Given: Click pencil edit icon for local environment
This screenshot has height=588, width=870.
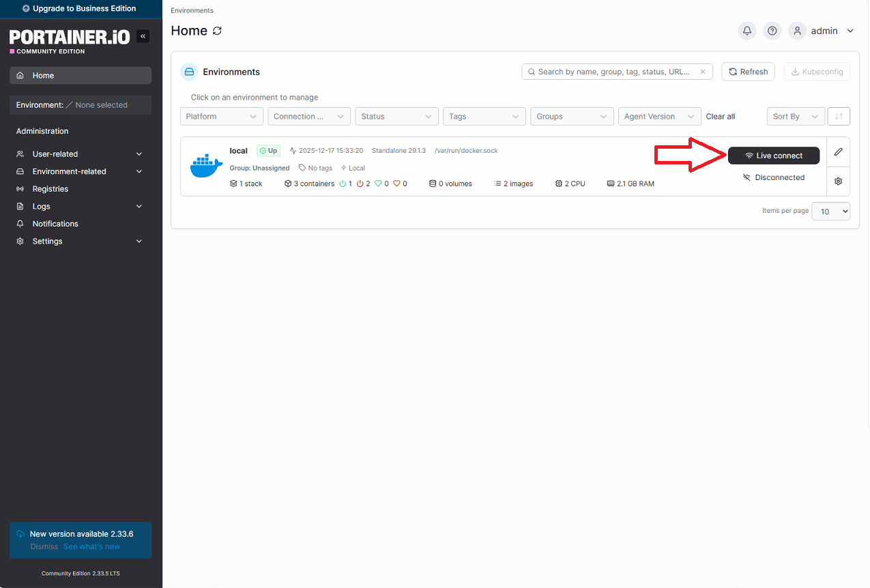Looking at the screenshot, I should click(x=839, y=151).
